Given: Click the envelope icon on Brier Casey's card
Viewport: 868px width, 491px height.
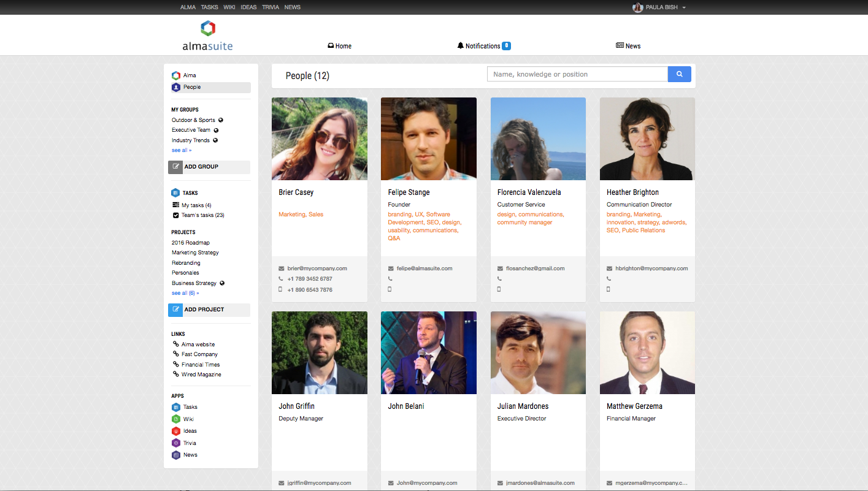Looking at the screenshot, I should point(281,268).
